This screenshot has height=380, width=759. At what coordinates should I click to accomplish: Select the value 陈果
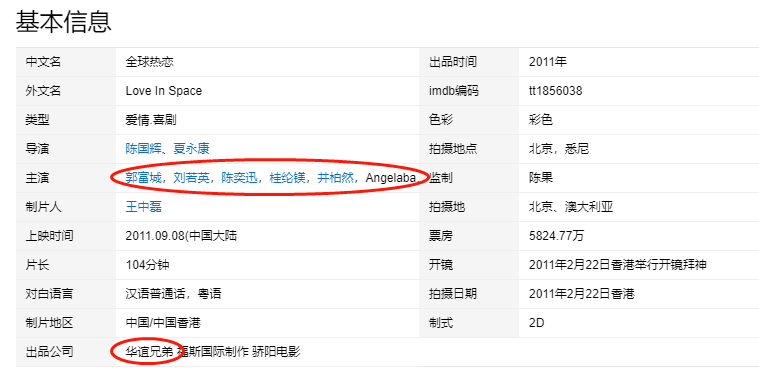[541, 178]
